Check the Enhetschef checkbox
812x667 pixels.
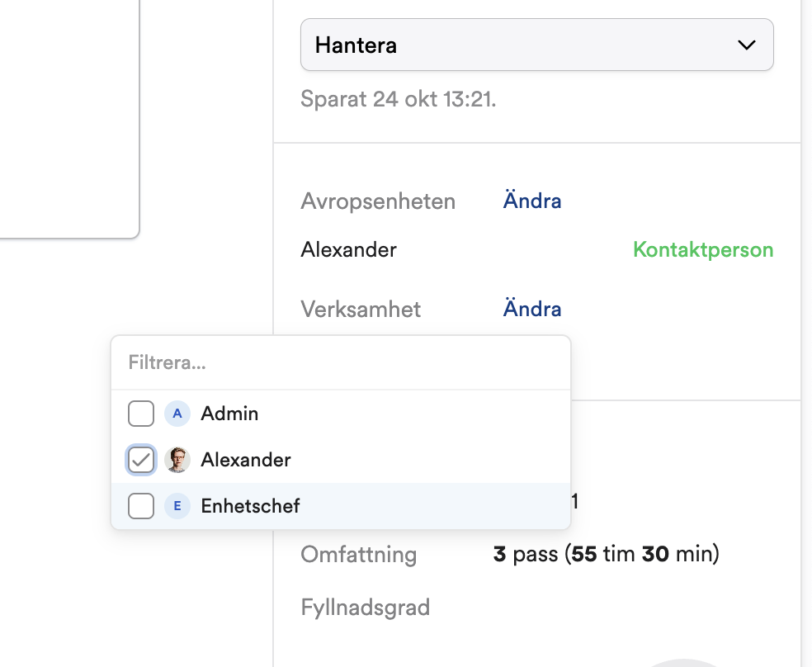pos(141,506)
